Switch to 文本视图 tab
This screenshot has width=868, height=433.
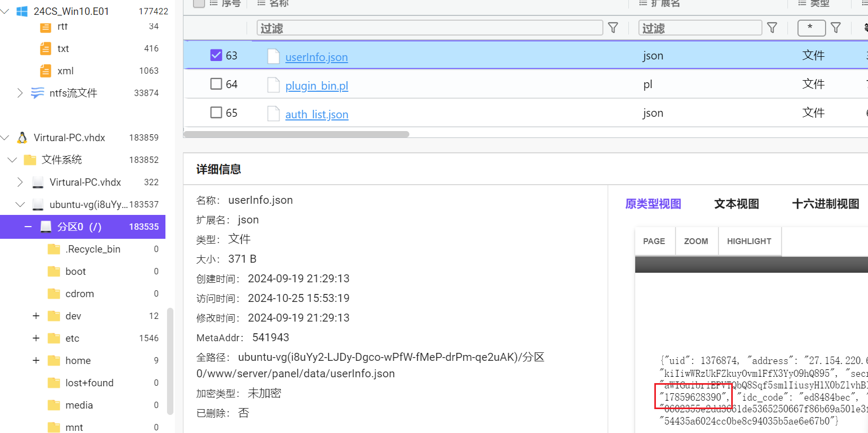tap(737, 204)
